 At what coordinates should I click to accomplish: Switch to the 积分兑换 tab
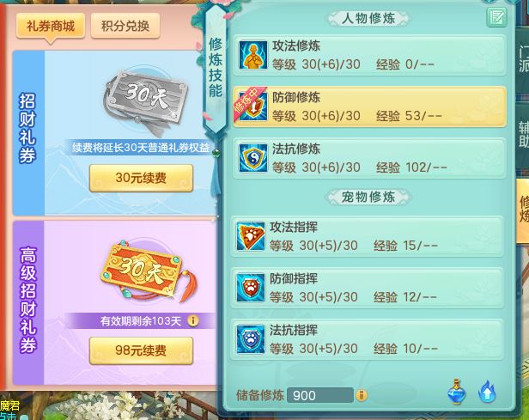(x=125, y=26)
